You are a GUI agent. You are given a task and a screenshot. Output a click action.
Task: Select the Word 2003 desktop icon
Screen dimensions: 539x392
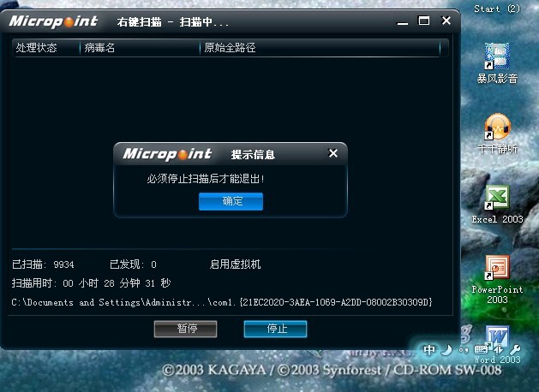[497, 344]
